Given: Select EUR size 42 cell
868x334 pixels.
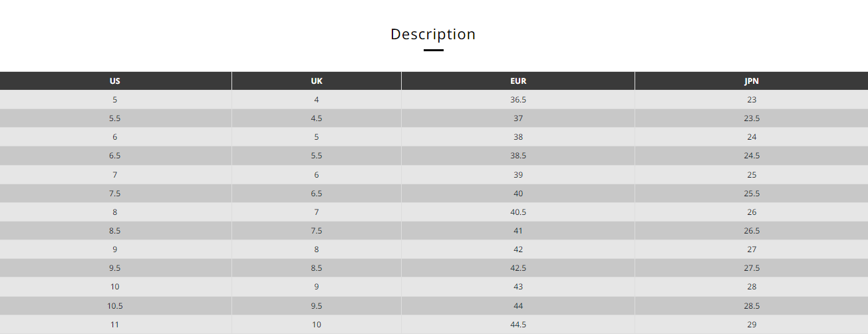Looking at the screenshot, I should point(518,250).
